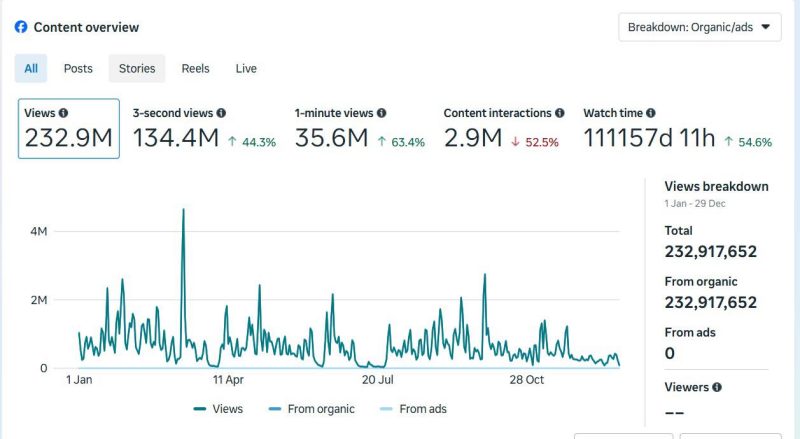Image resolution: width=800 pixels, height=439 pixels.
Task: Click info icon beside Content interactions
Action: (559, 114)
